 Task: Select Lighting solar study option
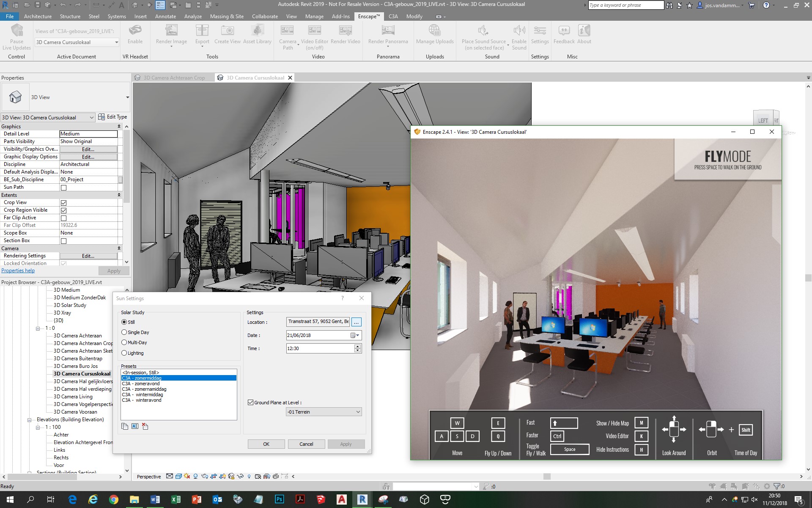click(x=124, y=353)
